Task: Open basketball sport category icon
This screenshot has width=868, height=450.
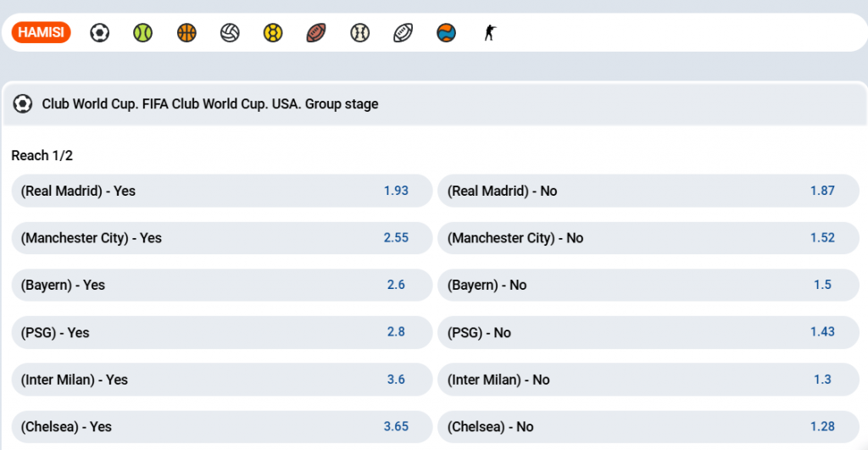Action: click(186, 33)
